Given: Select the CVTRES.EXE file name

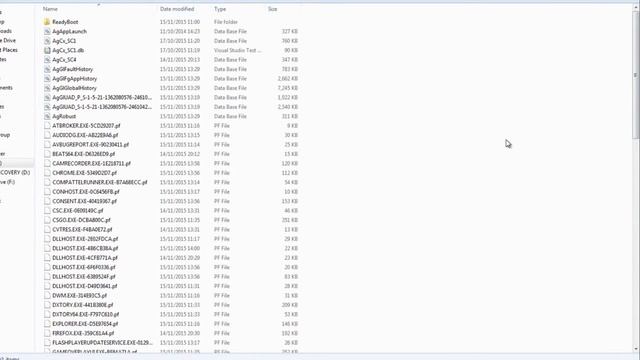Looking at the screenshot, I should [82, 229].
